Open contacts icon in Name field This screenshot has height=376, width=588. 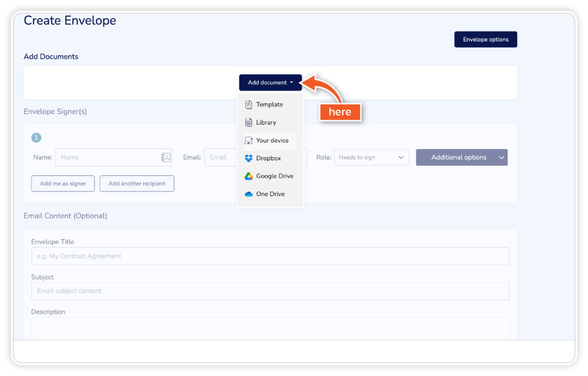pos(165,158)
